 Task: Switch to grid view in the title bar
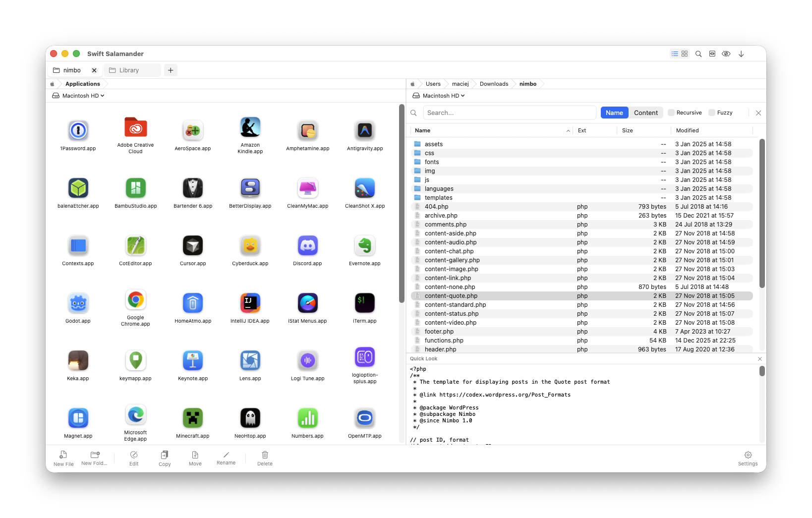(x=685, y=54)
